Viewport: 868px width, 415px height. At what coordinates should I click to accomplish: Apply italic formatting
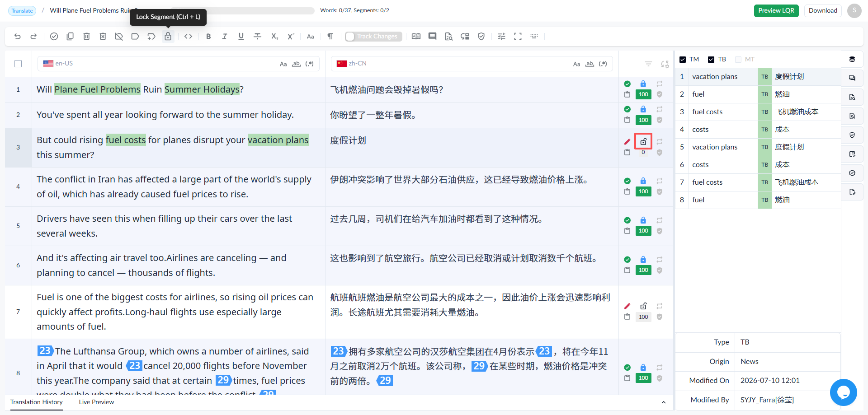click(225, 37)
